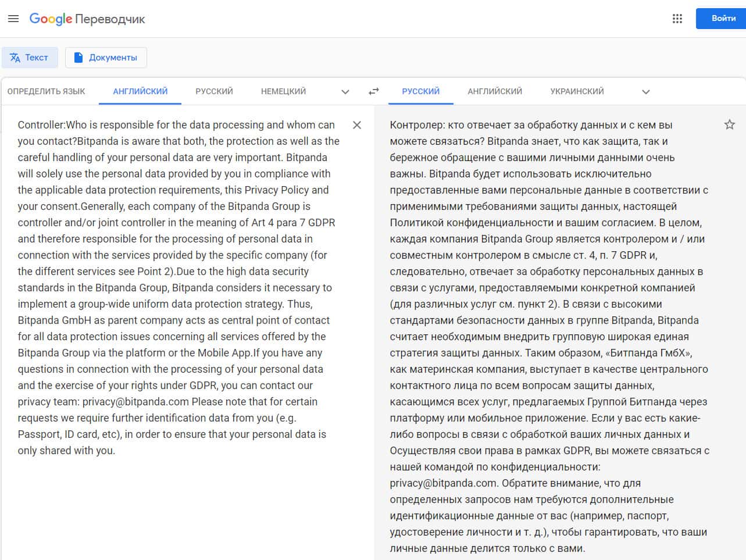
Task: Click inside the English source text field
Action: coord(179,288)
